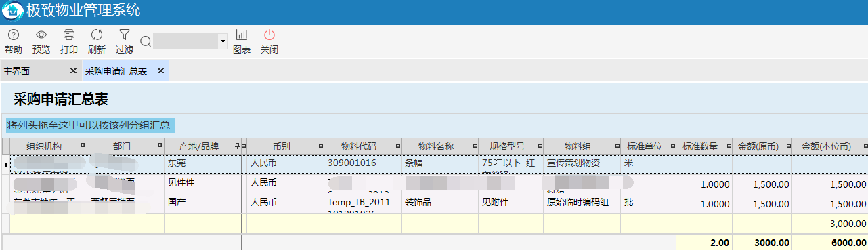The width and height of the screenshot is (868, 250).
Task: Select the 装饰品 cell
Action: pyautogui.click(x=439, y=204)
